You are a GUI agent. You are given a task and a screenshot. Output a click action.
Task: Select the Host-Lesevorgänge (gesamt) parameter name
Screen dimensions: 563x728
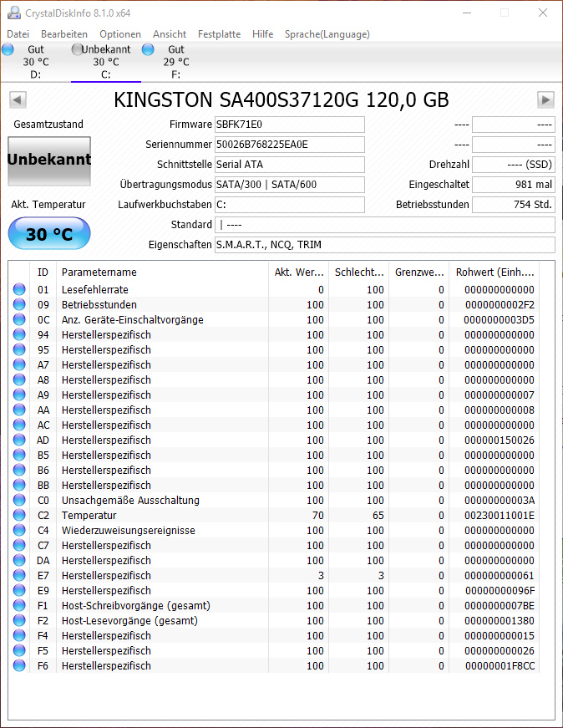[129, 621]
